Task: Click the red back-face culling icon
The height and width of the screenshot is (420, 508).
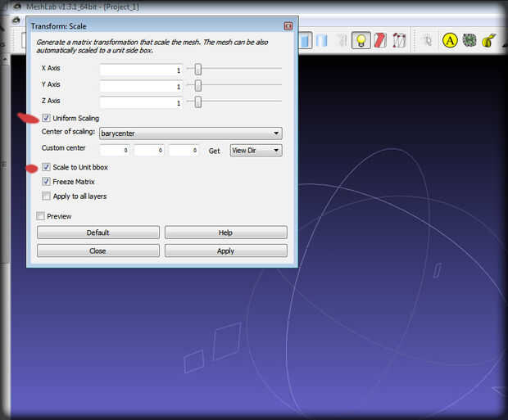Action: pyautogui.click(x=380, y=40)
